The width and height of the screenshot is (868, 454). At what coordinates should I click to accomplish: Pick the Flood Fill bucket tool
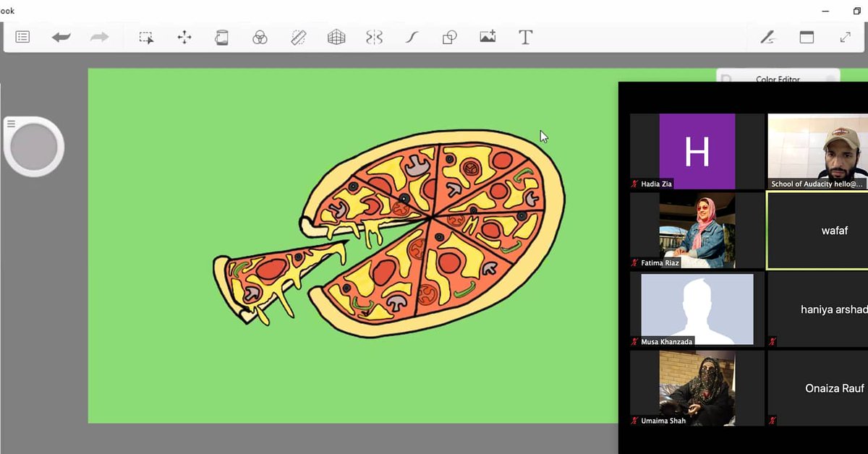click(x=222, y=38)
